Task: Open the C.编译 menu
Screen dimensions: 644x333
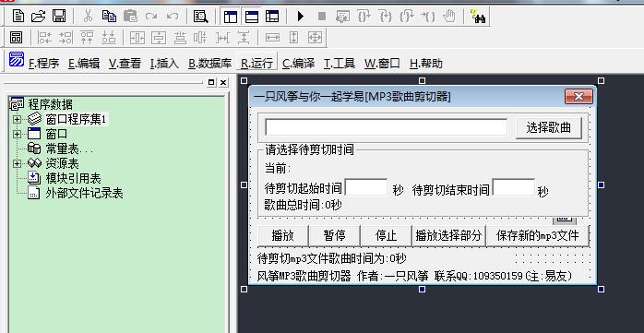Action: (299, 64)
